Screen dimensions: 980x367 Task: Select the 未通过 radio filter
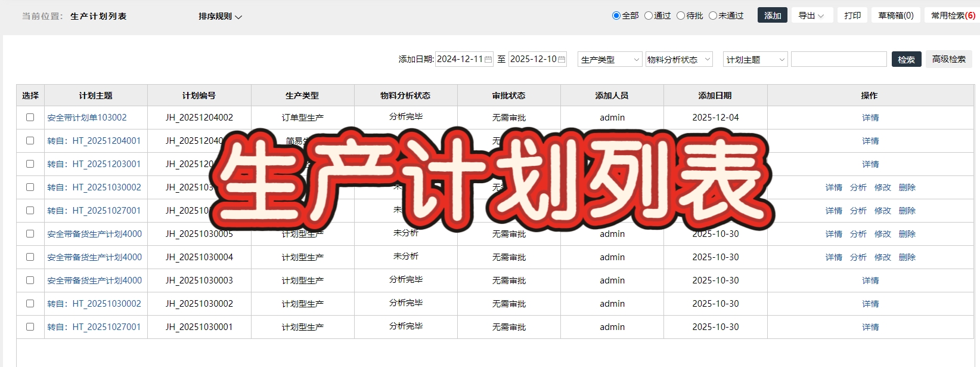coord(713,16)
